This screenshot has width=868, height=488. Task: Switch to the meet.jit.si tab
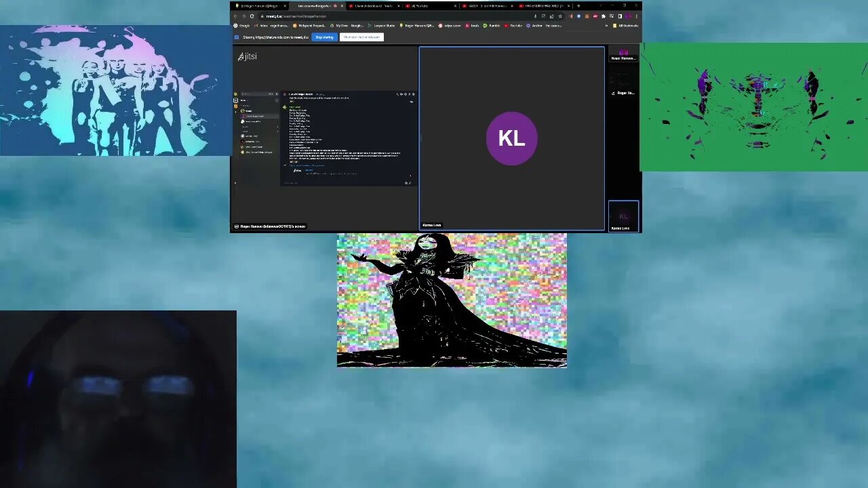coord(317,5)
